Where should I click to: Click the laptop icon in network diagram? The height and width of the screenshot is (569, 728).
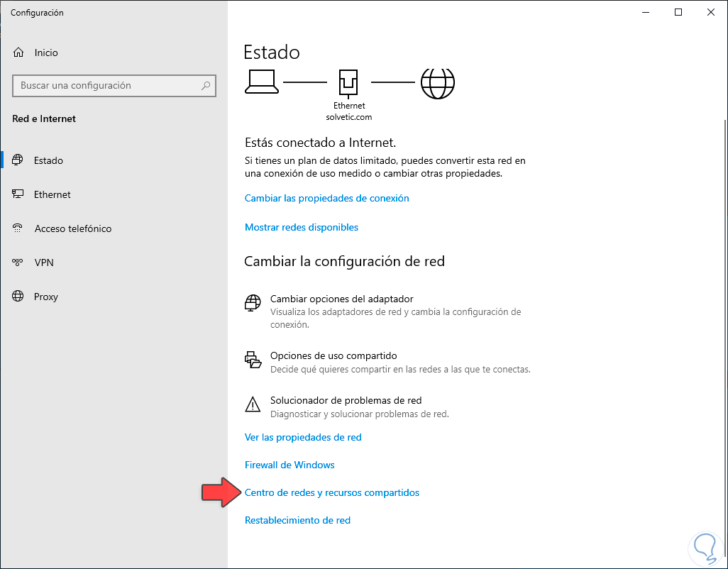(x=262, y=82)
